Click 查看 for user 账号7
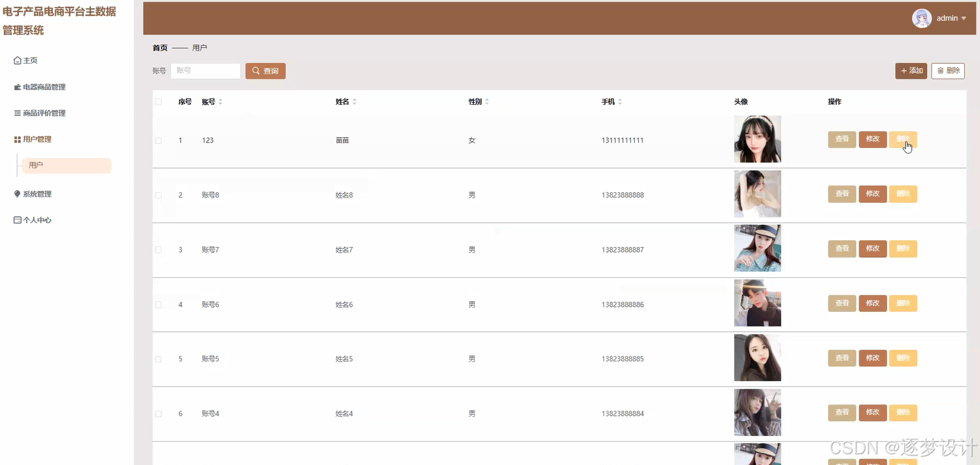 tap(842, 249)
